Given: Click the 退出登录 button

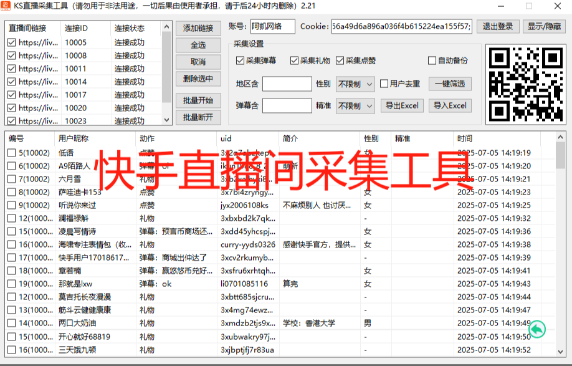Looking at the screenshot, I should (x=498, y=26).
